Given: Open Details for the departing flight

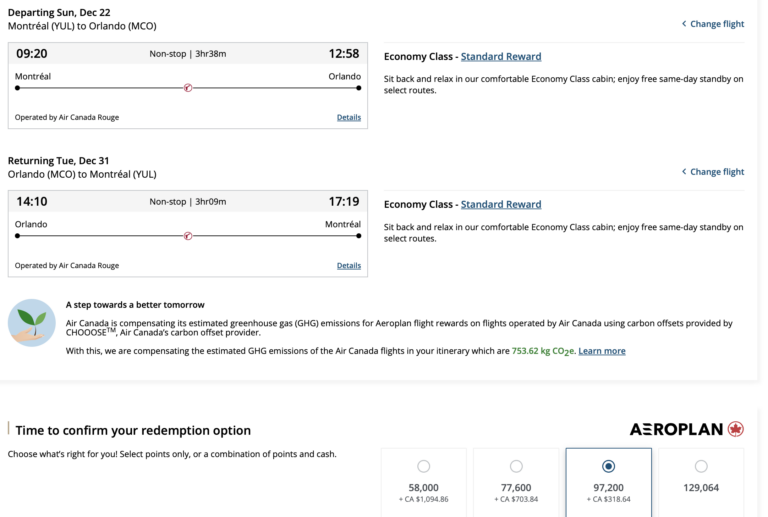Looking at the screenshot, I should tap(348, 117).
